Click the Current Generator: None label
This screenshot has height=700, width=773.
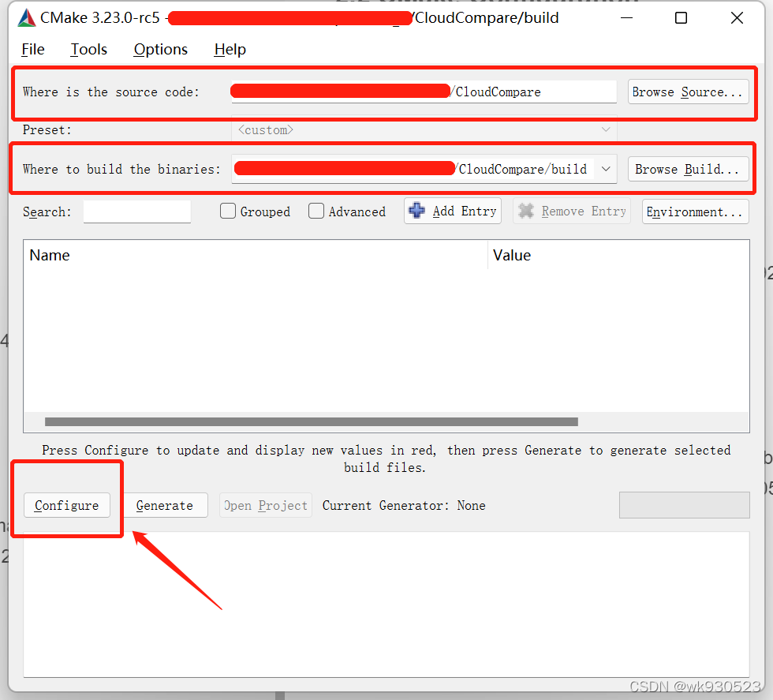point(404,505)
